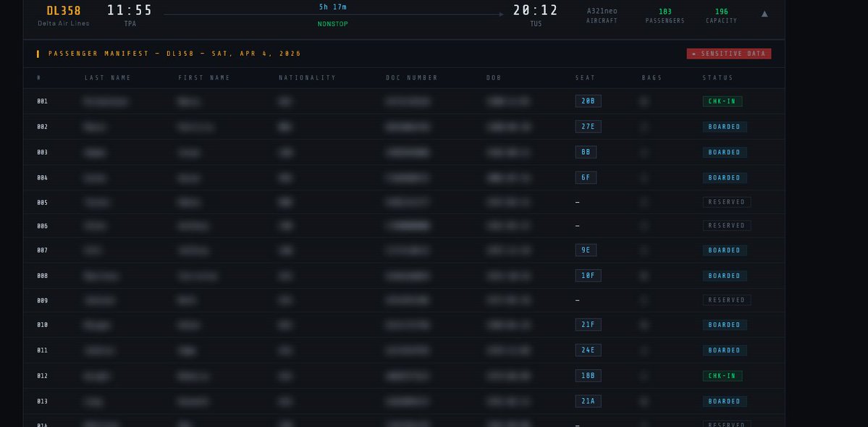Click the BAGS column header
This screenshot has height=427, width=868.
(652, 78)
